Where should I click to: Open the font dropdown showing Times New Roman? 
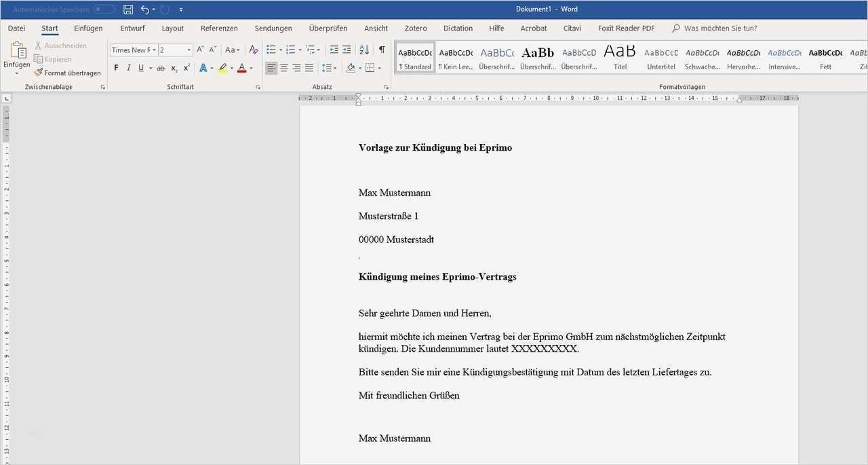[132, 50]
